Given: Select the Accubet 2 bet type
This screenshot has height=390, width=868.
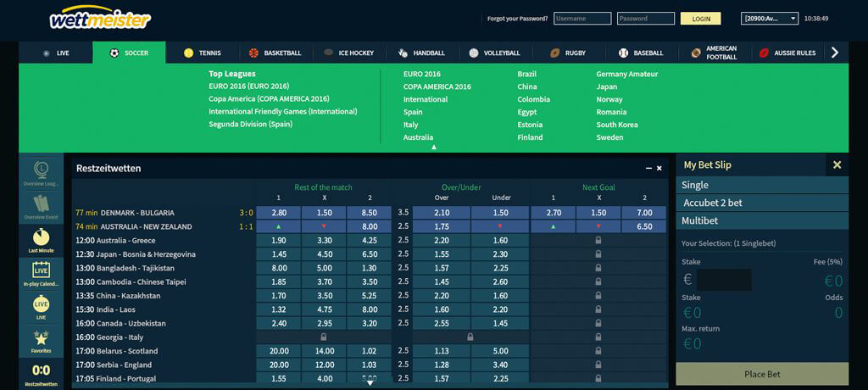Looking at the screenshot, I should 762,203.
